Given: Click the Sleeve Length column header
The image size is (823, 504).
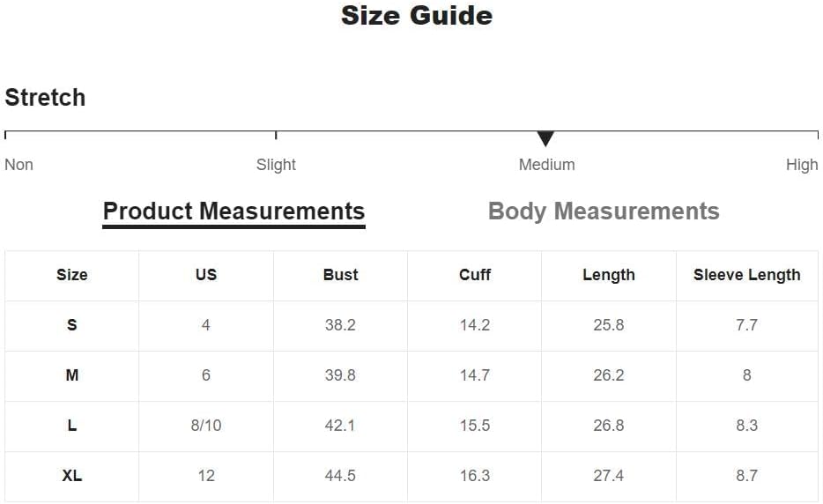Looking at the screenshot, I should click(747, 275).
